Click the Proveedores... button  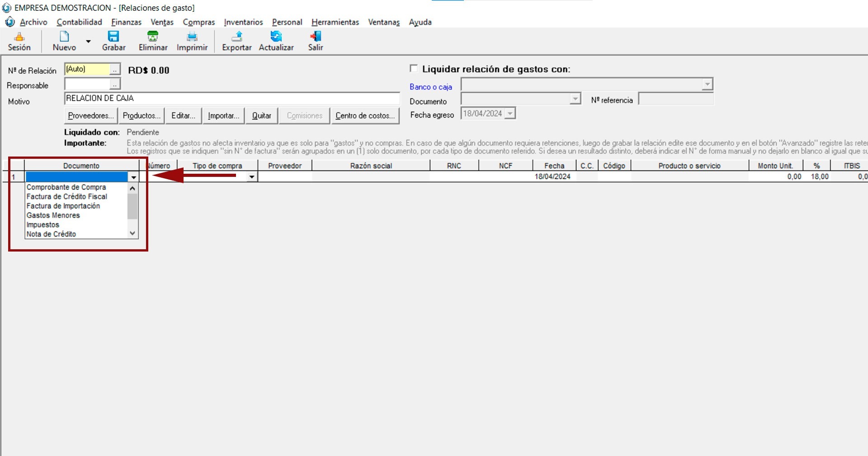pyautogui.click(x=91, y=116)
